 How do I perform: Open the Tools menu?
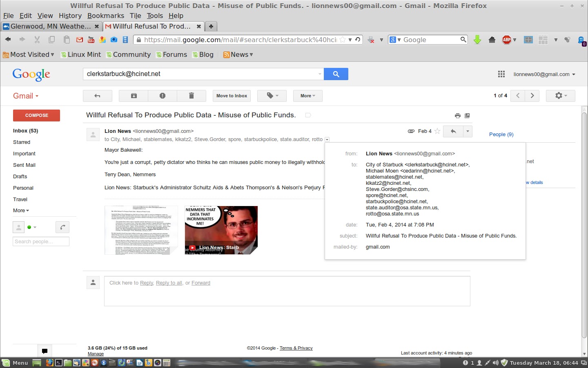[155, 16]
